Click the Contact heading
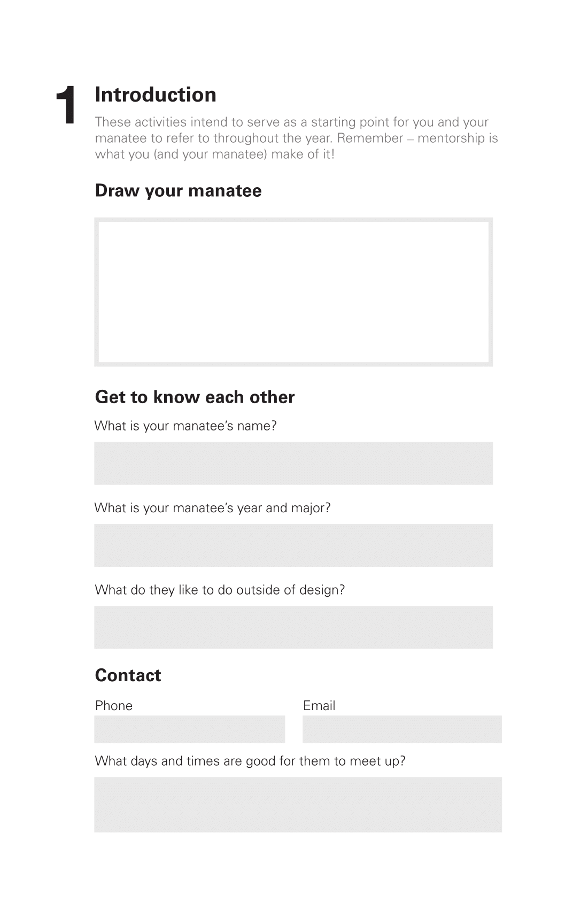 point(128,675)
